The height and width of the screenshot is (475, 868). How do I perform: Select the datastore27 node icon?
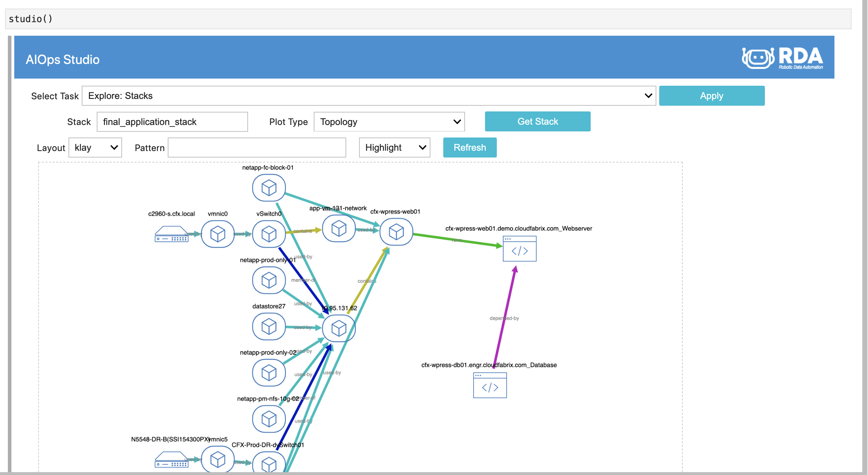pyautogui.click(x=269, y=326)
